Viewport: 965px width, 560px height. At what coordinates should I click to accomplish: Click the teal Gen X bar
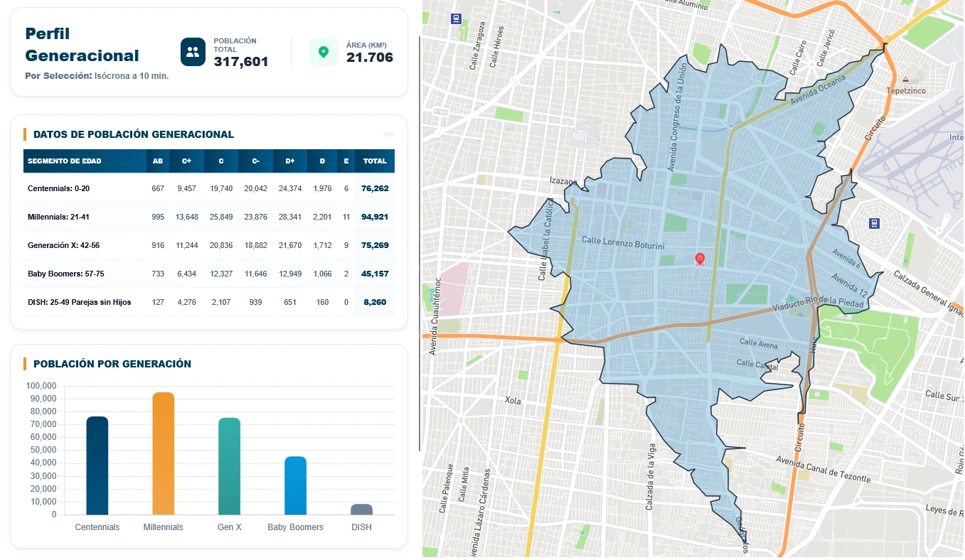(230, 466)
